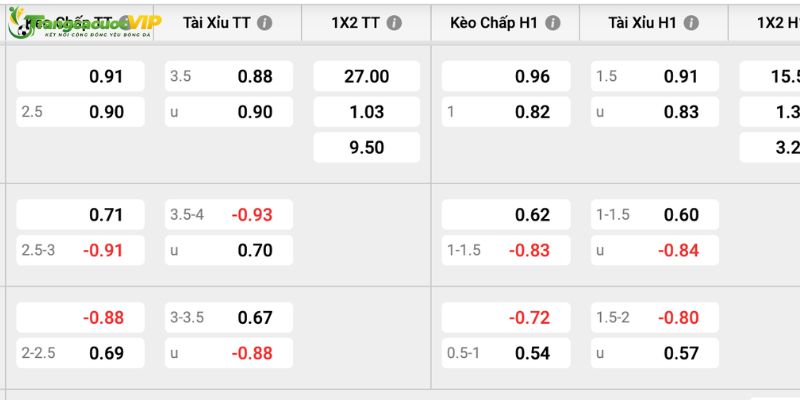
Task: Select Tài Xỉu H1 1.5-2 at -0.80
Action: (x=655, y=317)
